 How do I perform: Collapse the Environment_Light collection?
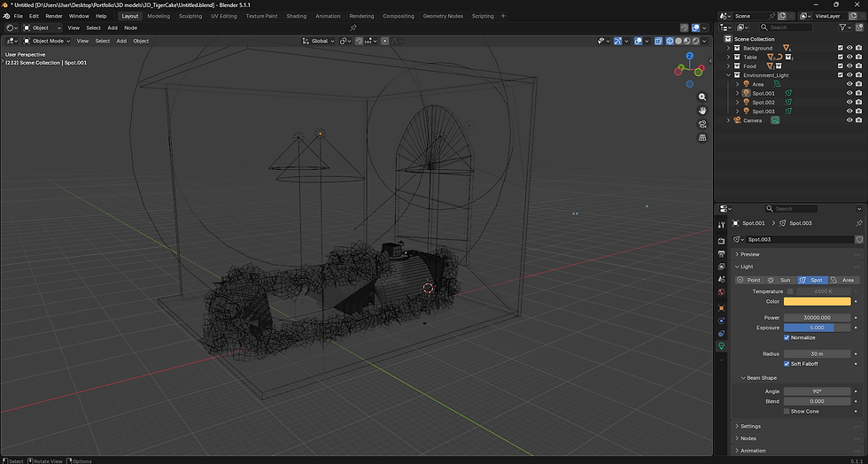pos(728,75)
